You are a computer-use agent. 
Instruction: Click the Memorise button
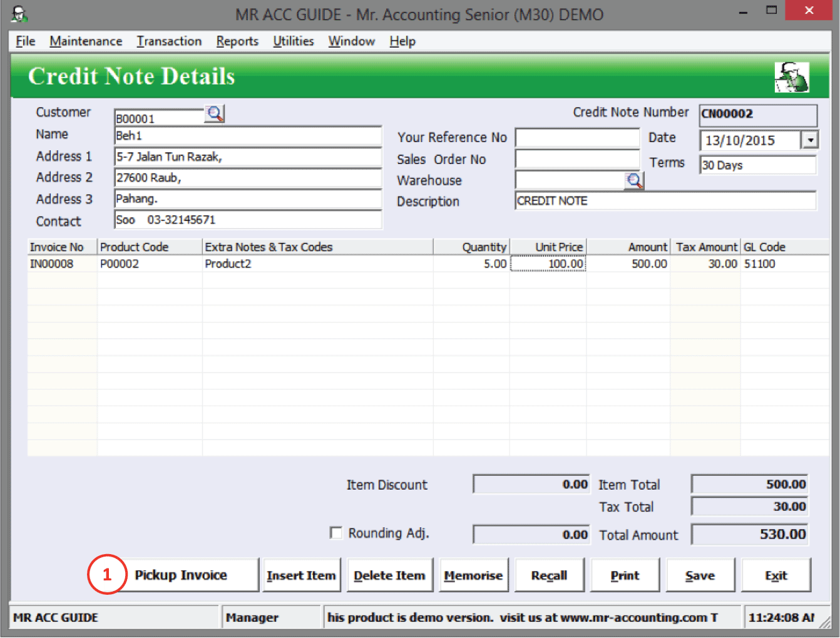pyautogui.click(x=473, y=575)
